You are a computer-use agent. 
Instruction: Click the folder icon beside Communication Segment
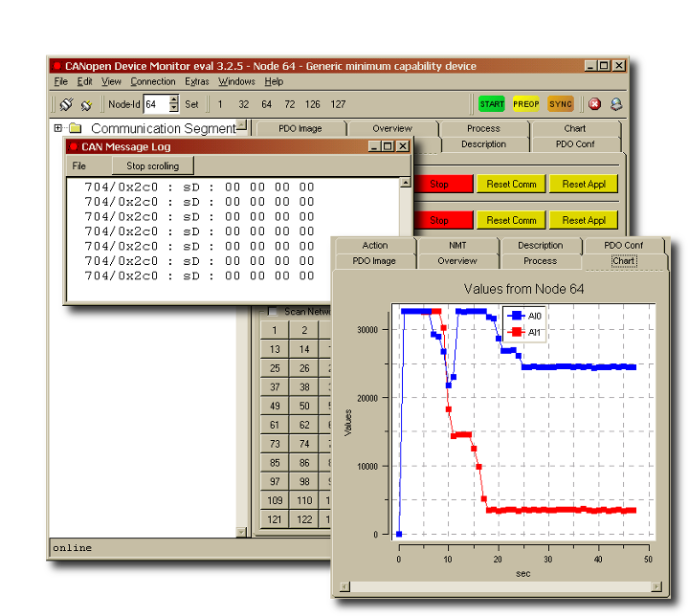tap(76, 128)
